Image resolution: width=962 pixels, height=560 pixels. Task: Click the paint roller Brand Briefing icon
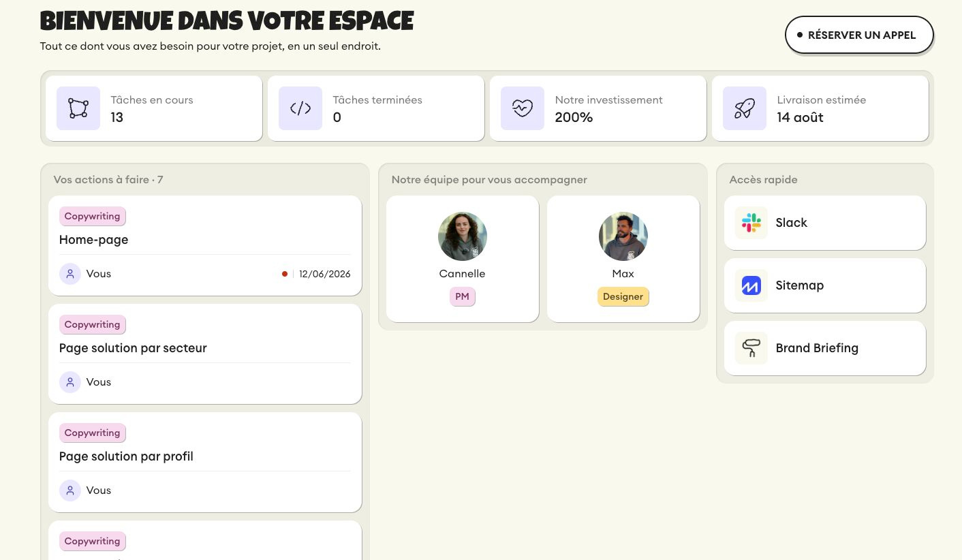point(751,348)
